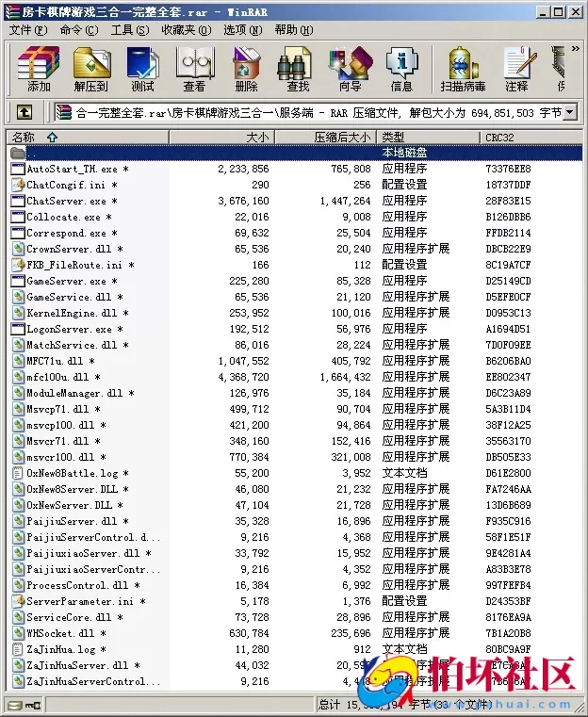Select the parent folder '..' row

(295, 153)
